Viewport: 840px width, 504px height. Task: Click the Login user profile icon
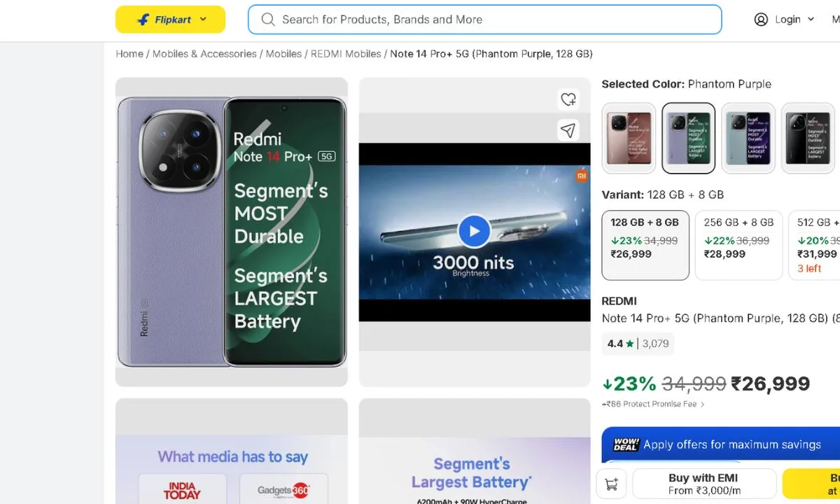click(761, 20)
